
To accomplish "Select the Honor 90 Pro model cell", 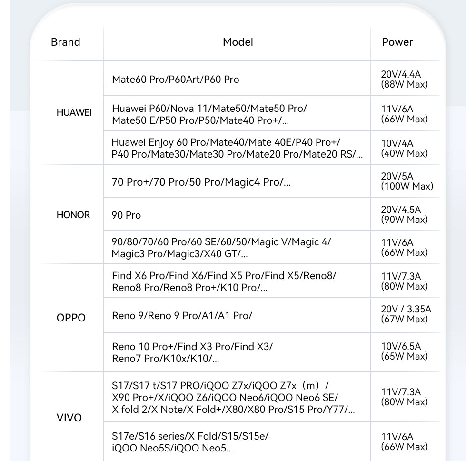I will click(127, 215).
